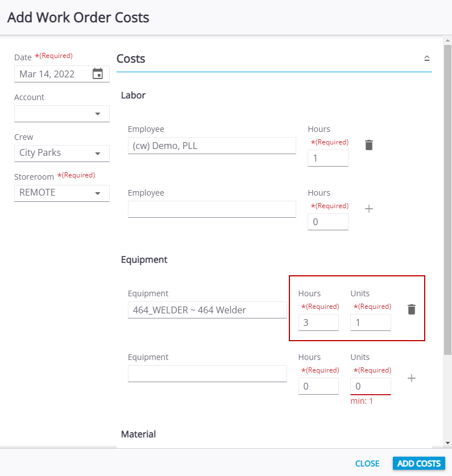The image size is (452, 476).
Task: Click the empty Equipment field
Action: click(x=208, y=374)
